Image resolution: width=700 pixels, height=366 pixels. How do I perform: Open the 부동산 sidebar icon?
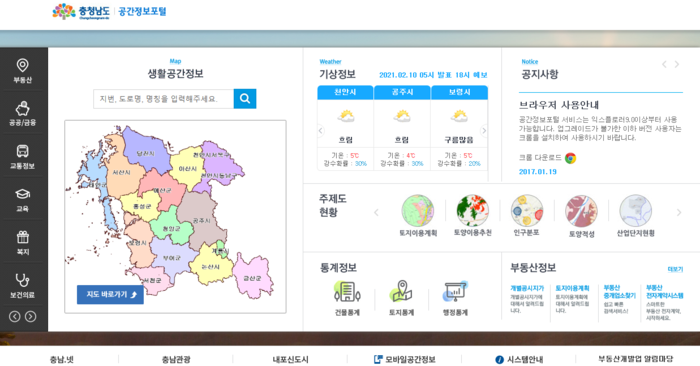pos(22,66)
